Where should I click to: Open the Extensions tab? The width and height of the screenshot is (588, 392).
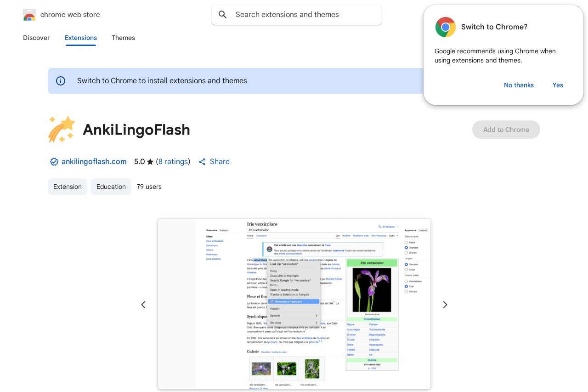(x=81, y=38)
